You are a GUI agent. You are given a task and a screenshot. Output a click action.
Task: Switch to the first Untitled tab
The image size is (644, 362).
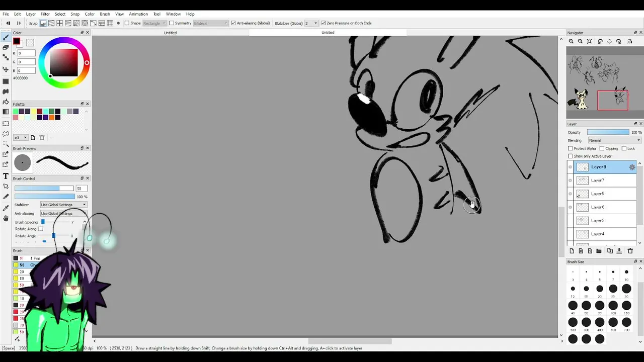click(170, 33)
